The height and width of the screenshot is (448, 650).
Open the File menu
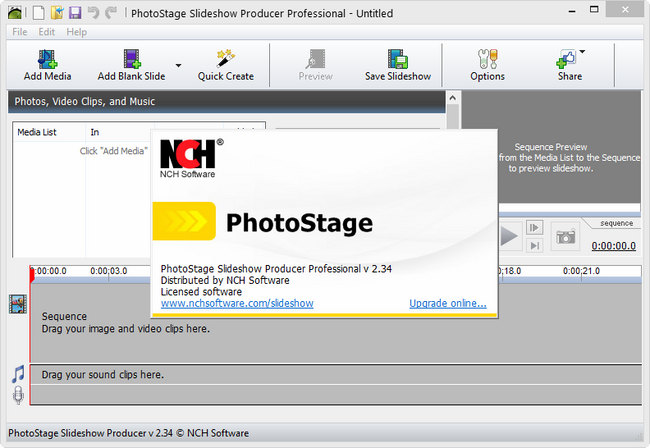coord(19,32)
